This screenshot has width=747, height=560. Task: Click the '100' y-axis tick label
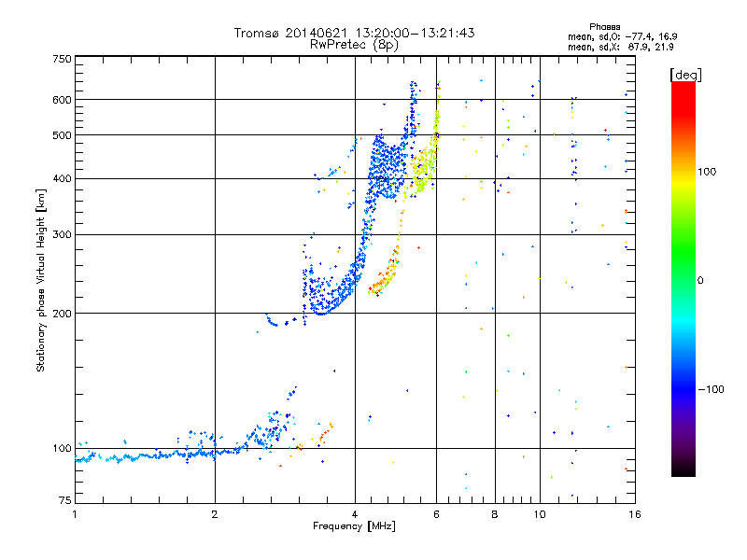point(62,448)
